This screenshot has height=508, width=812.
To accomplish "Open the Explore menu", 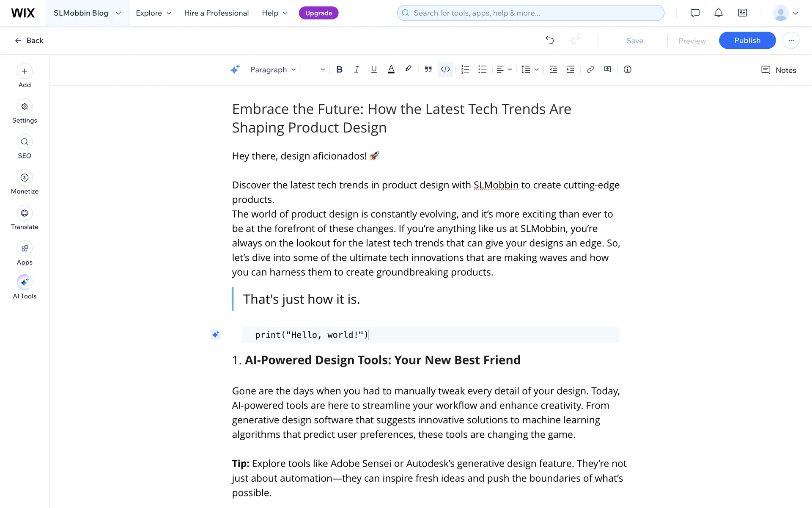I will (x=154, y=13).
